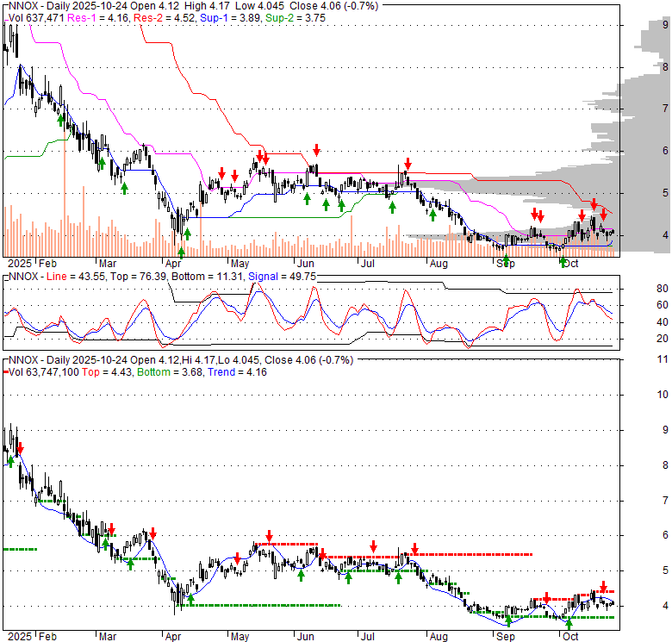Click the 'Vol 63,747,100' readout in lower chart
The height and width of the screenshot is (642, 672).
pos(44,372)
